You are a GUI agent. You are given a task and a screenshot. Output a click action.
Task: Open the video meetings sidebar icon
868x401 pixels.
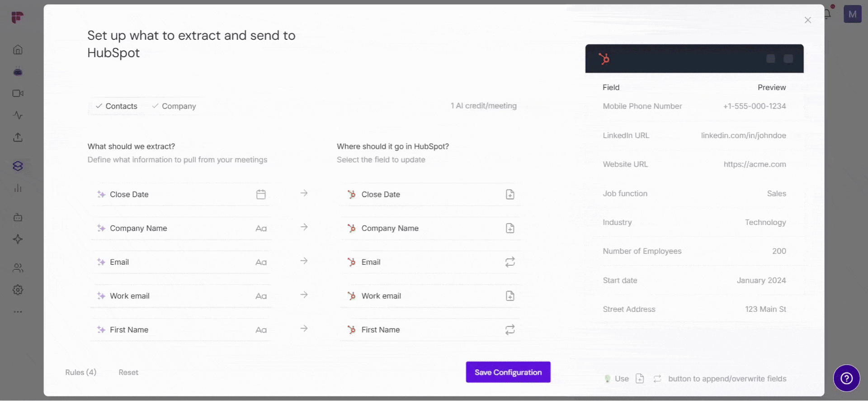tap(18, 93)
